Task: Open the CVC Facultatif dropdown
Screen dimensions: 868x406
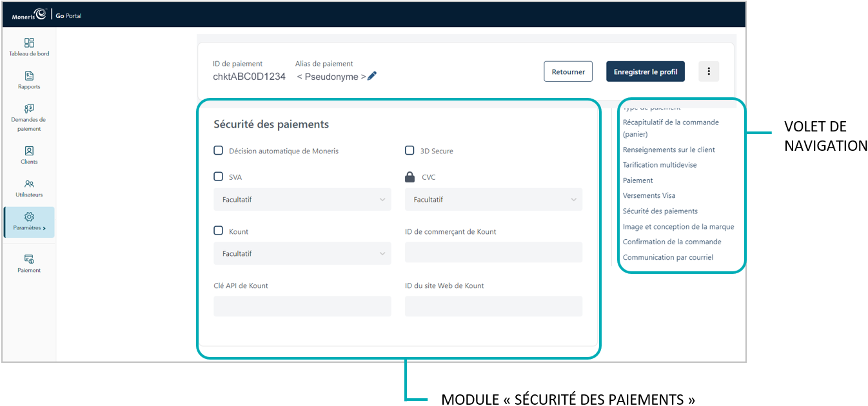Action: (493, 200)
